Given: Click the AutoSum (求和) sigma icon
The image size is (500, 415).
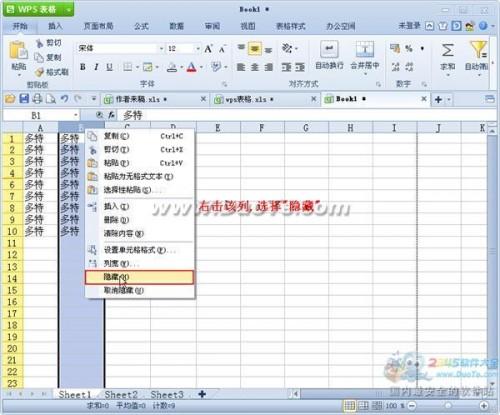Looking at the screenshot, I should click(447, 50).
